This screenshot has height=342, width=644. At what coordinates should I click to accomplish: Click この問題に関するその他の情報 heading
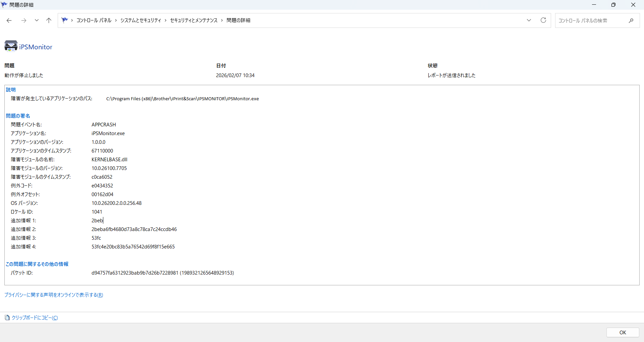(37, 264)
